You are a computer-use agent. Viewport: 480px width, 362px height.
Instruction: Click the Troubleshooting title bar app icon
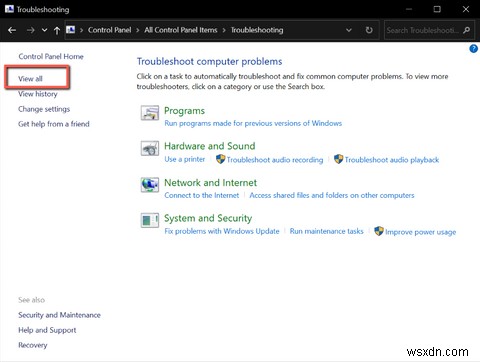click(9, 9)
